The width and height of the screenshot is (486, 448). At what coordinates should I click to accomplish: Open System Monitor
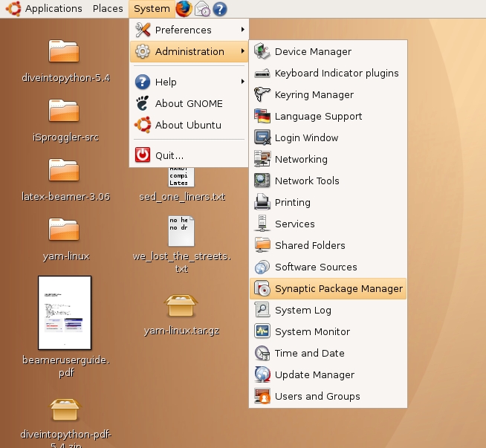point(328,331)
